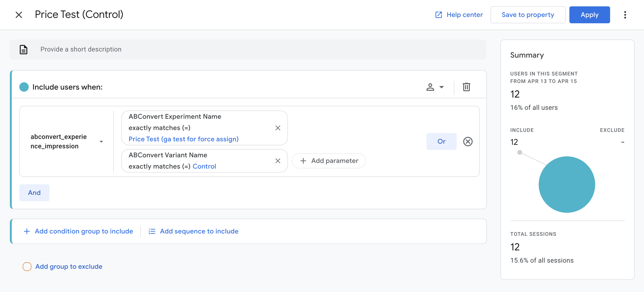
Task: Click the sequence list icon
Action: [152, 231]
